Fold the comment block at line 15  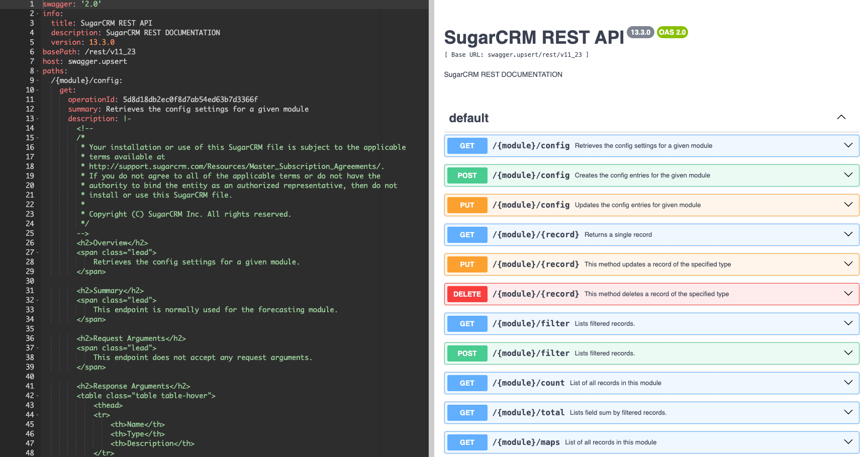[37, 138]
